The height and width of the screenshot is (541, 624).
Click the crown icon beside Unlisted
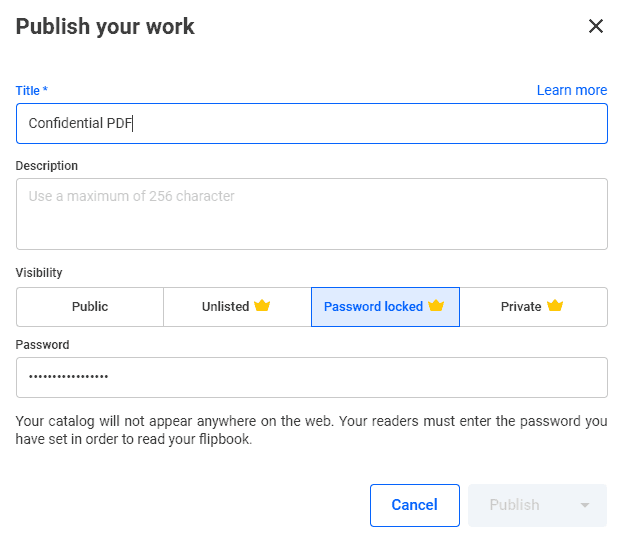pyautogui.click(x=262, y=306)
